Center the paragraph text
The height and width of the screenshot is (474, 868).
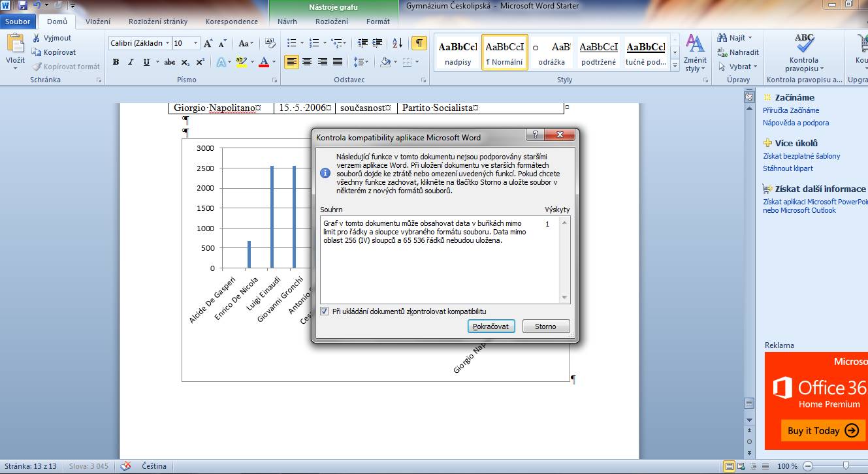307,62
